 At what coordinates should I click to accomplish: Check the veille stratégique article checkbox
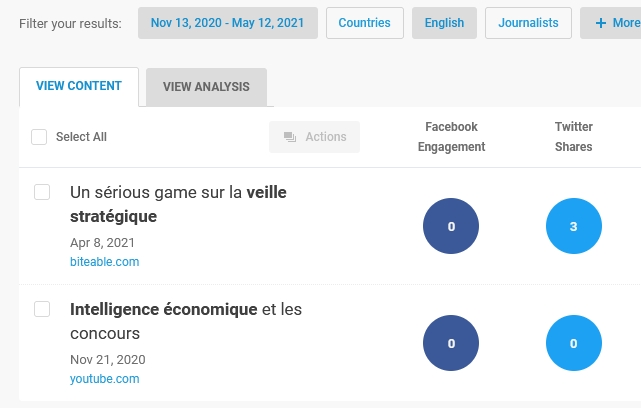pos(42,192)
